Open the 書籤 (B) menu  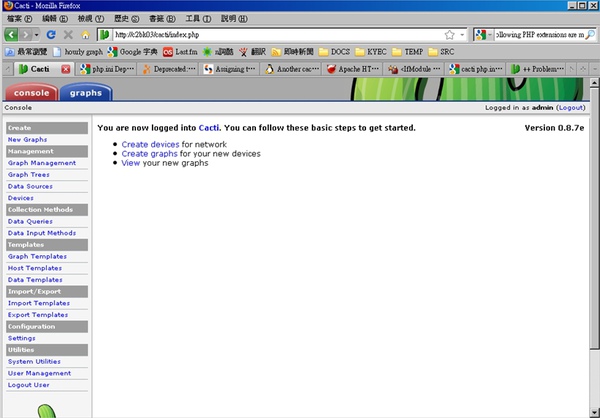162,18
